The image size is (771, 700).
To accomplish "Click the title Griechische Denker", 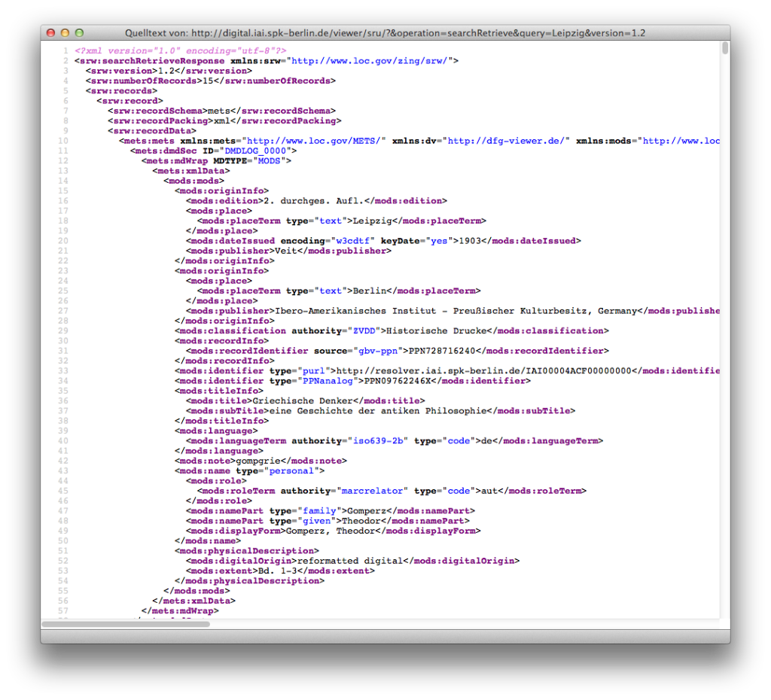I will (x=303, y=401).
